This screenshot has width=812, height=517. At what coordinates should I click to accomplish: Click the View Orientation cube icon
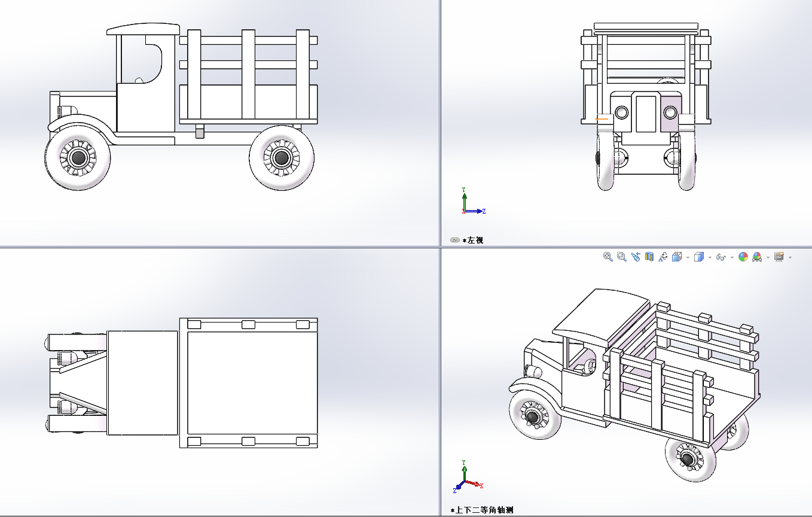pyautogui.click(x=677, y=257)
